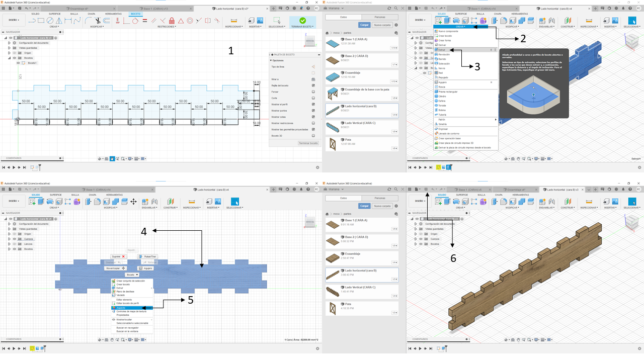Pick the rectangle sketch tool in sketch toolbar

(41, 21)
